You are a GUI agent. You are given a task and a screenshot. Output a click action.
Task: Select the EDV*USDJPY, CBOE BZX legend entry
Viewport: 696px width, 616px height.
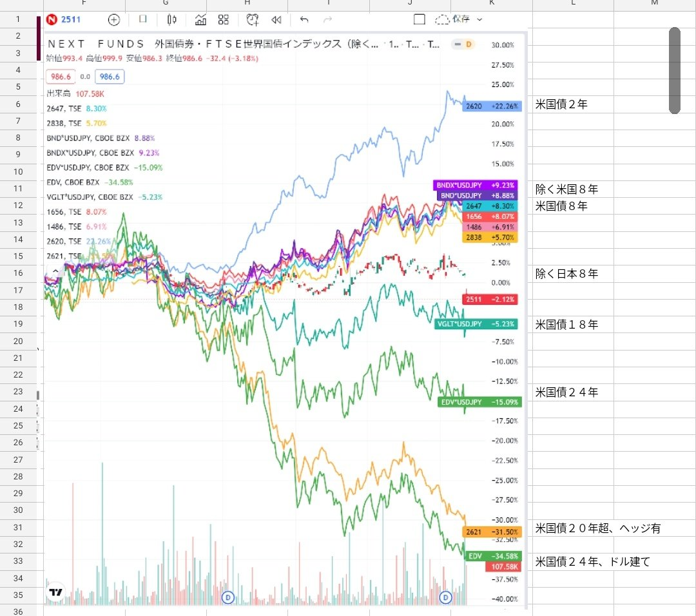point(104,168)
